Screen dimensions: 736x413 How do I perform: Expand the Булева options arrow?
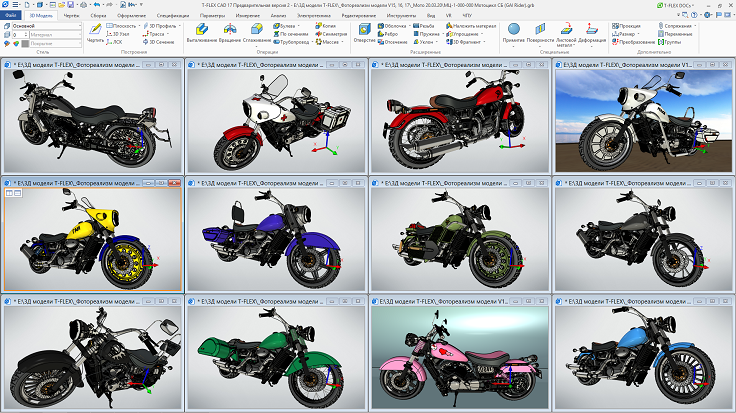(299, 26)
